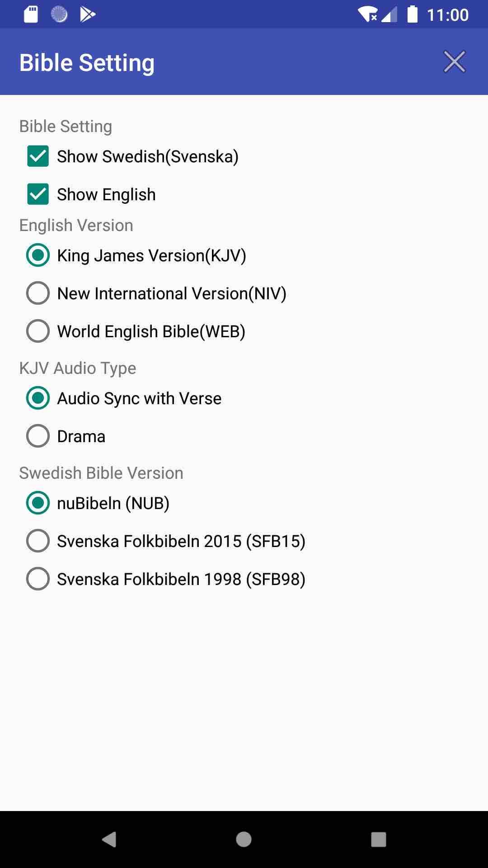488x868 pixels.
Task: Tap the status bar clock showing 11:00
Action: pyautogui.click(x=448, y=15)
